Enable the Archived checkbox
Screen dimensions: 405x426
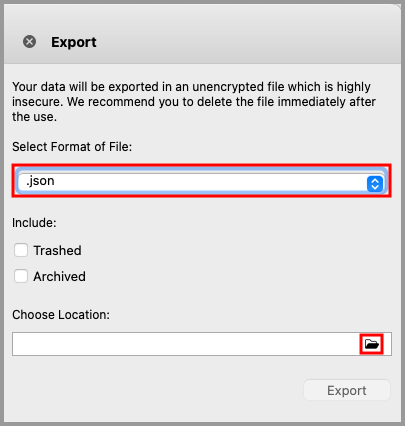(21, 276)
